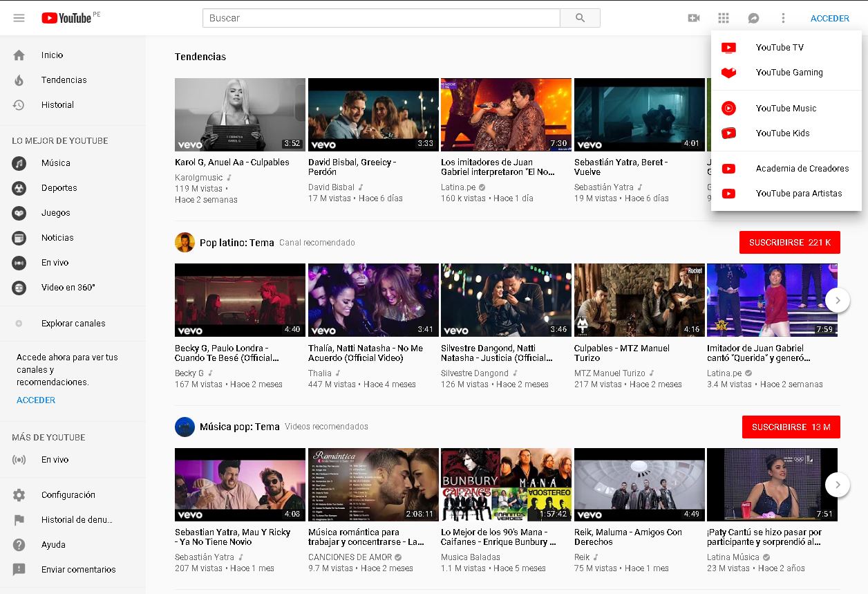Open the three-dot settings menu
This screenshot has width=868, height=594.
(x=783, y=18)
